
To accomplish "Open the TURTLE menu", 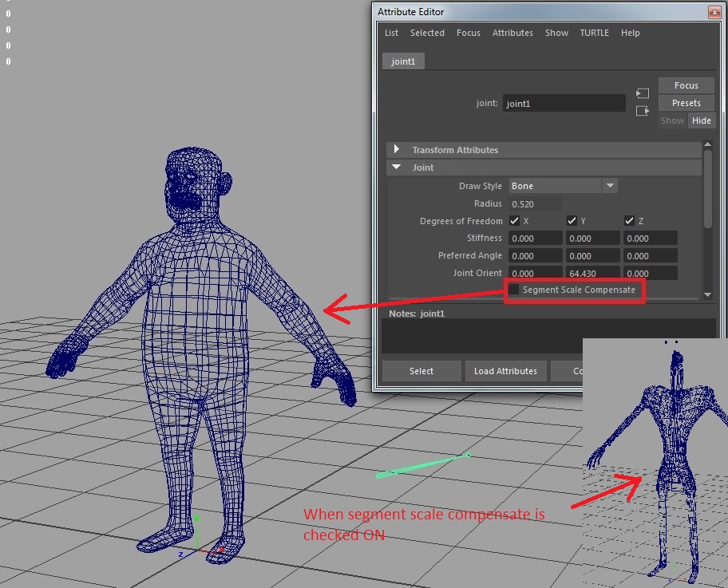I will [x=594, y=33].
